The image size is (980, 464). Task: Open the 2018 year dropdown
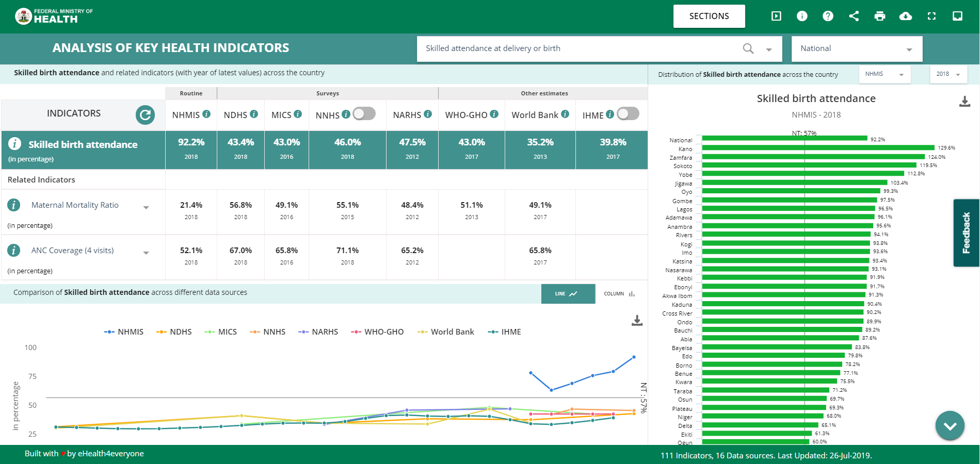[x=949, y=74]
